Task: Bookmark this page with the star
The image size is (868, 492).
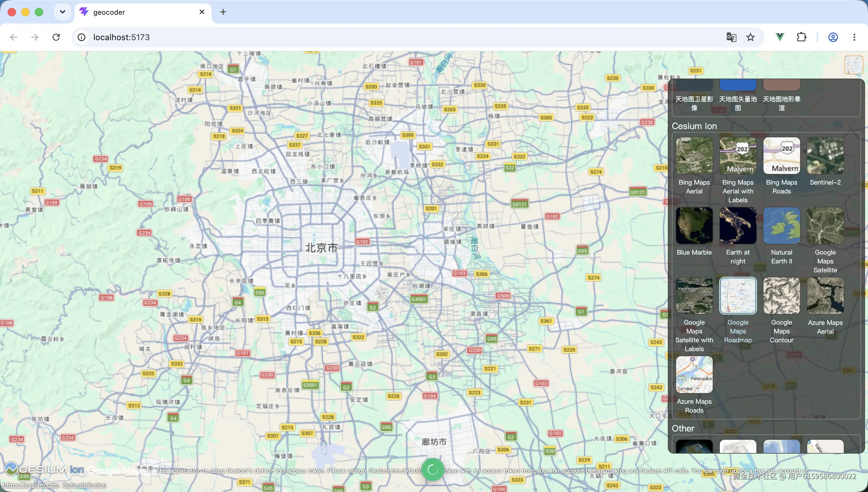Action: [x=750, y=37]
